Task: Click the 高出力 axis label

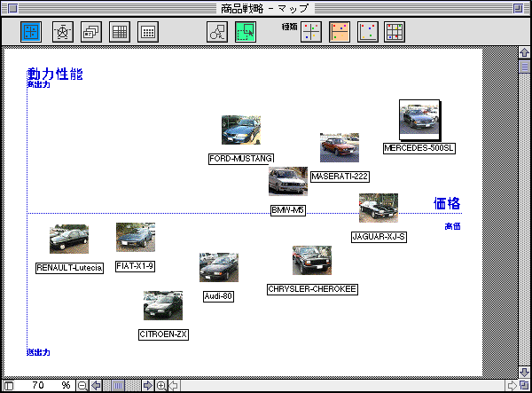Action: pos(38,84)
